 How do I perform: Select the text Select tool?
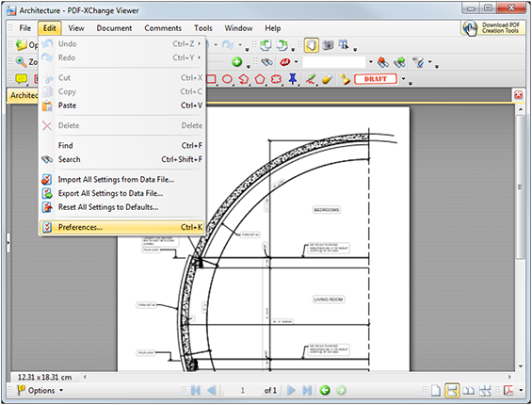tap(344, 45)
